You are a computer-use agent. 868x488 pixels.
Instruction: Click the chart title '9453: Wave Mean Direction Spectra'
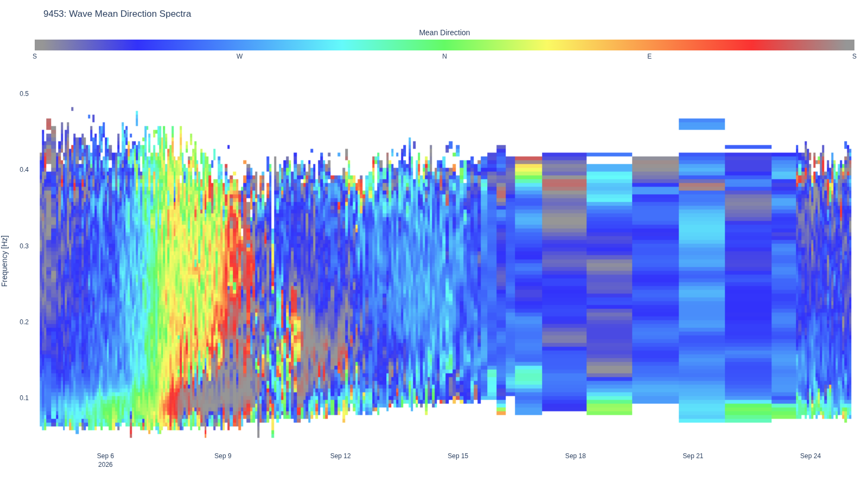(x=117, y=14)
